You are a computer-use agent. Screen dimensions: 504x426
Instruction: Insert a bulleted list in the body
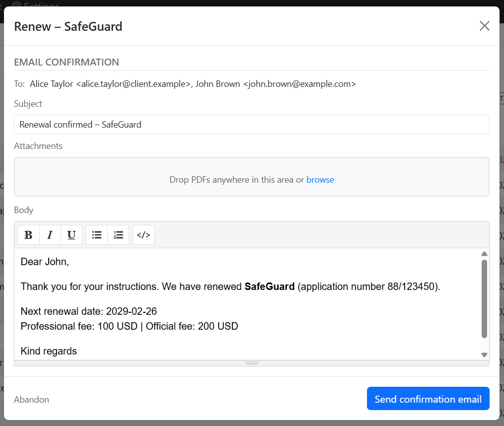97,235
